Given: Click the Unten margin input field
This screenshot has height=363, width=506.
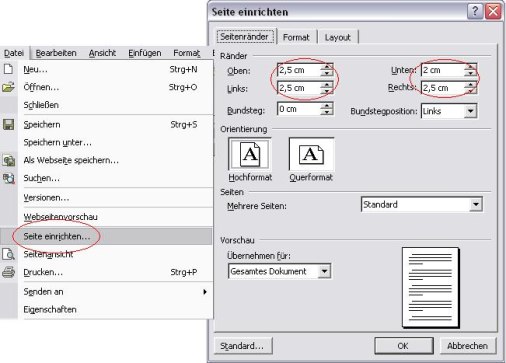Looking at the screenshot, I should 443,70.
